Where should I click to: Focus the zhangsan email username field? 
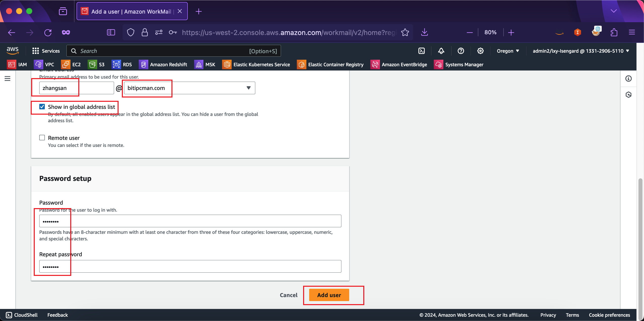click(77, 88)
